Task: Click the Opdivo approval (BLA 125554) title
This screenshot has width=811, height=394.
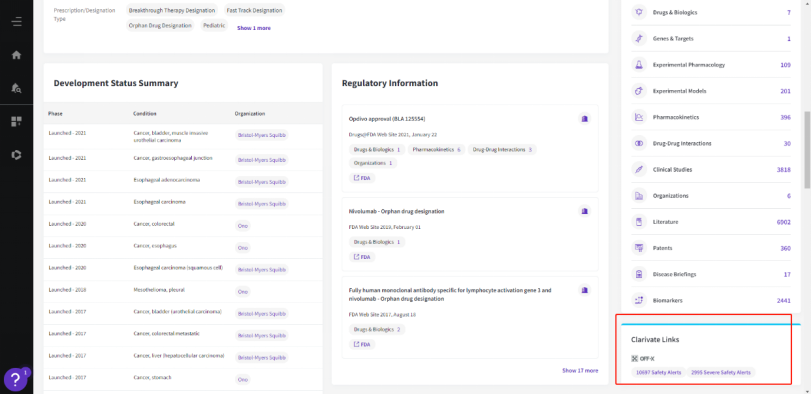Action: pyautogui.click(x=387, y=119)
